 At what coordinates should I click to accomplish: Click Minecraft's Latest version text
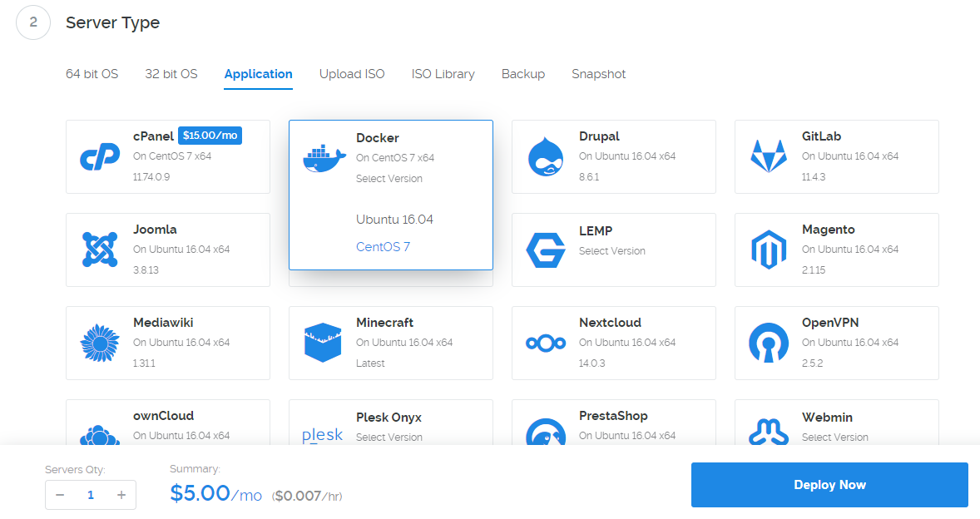[x=371, y=363]
